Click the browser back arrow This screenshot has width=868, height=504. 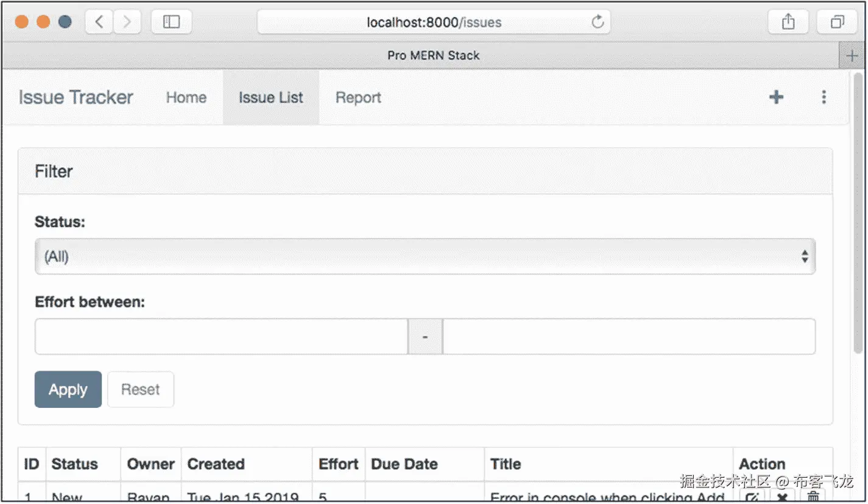[99, 23]
